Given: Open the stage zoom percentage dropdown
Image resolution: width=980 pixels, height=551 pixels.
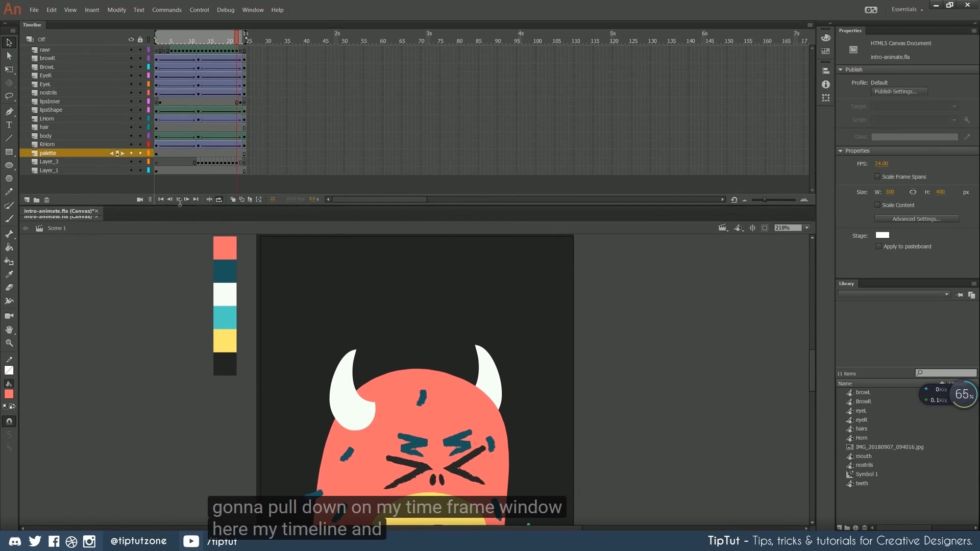Looking at the screenshot, I should [x=807, y=228].
